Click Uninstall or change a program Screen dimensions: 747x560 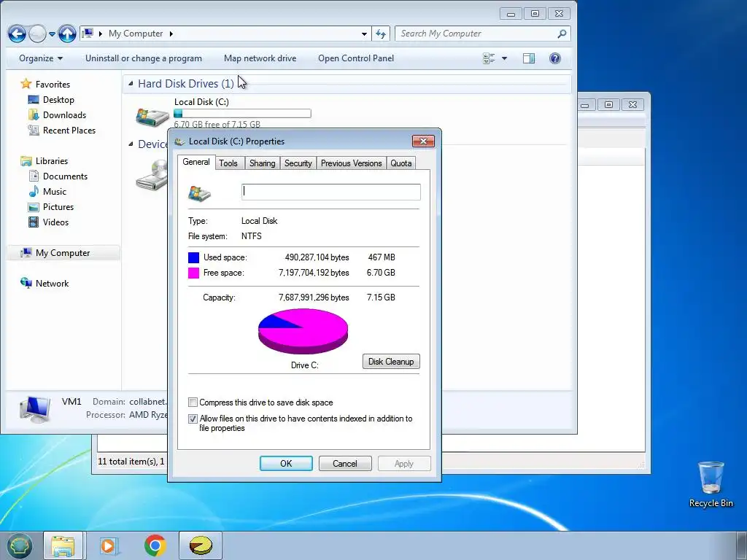[x=144, y=58]
